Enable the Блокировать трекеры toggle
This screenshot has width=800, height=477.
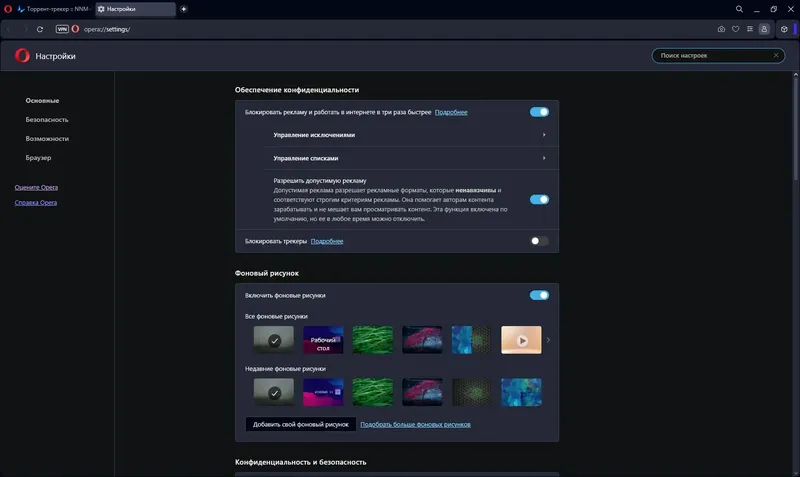tap(539, 241)
